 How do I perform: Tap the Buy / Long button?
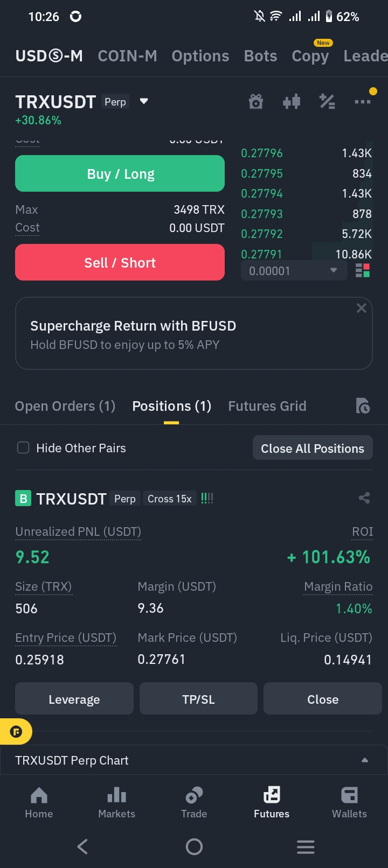coord(120,173)
